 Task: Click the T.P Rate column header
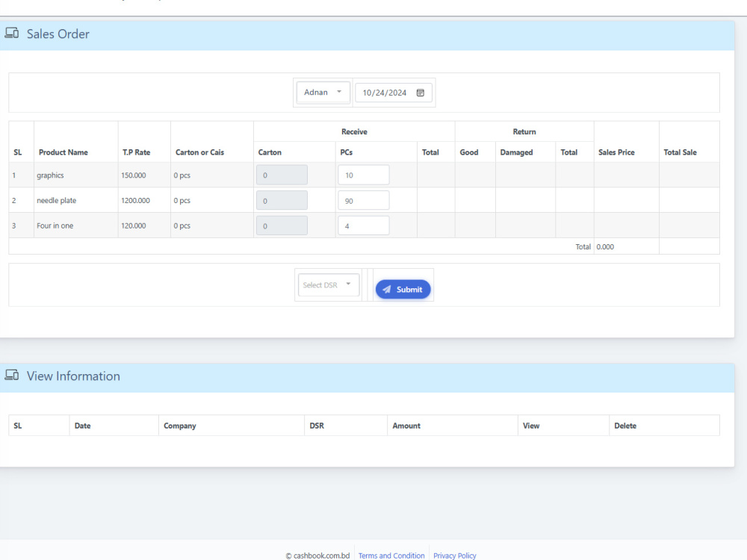(x=136, y=152)
